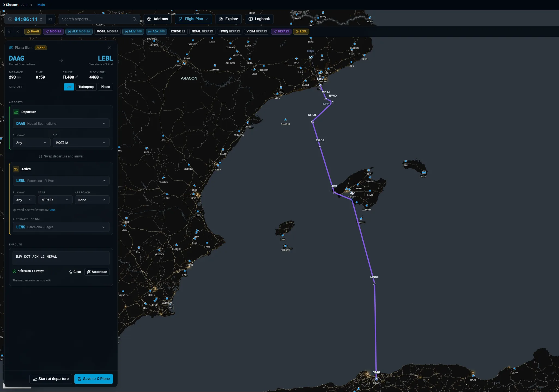Click the enroute text box MJV DCT ADX

point(61,258)
